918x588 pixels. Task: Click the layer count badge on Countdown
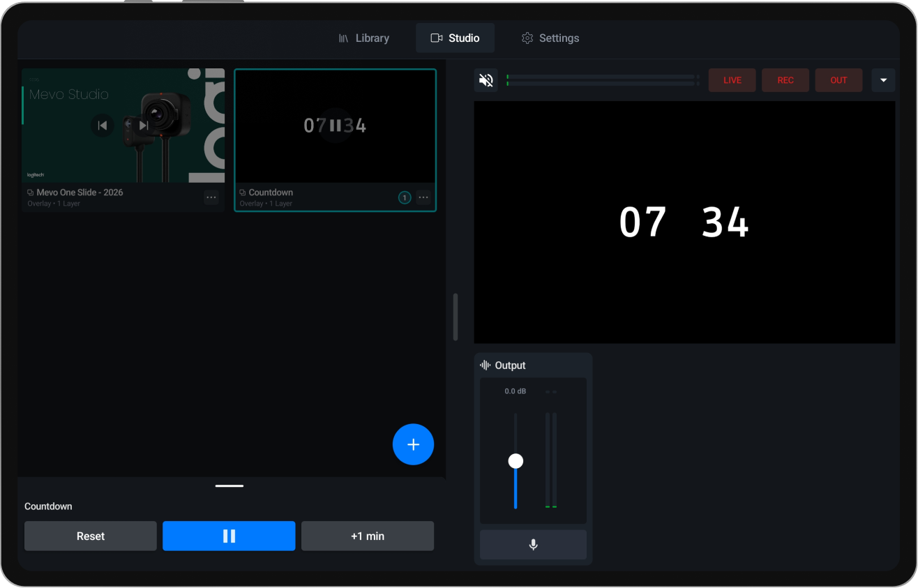(x=405, y=197)
